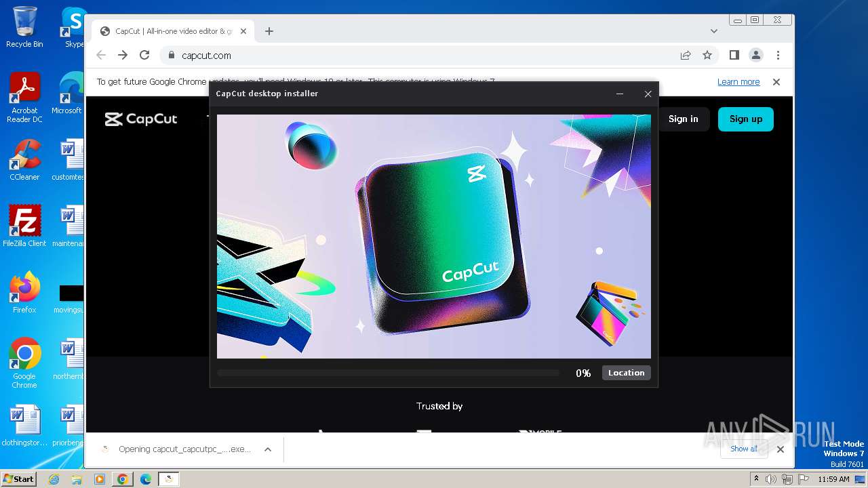The width and height of the screenshot is (868, 488).
Task: Close the Chrome downloads bar
Action: click(x=781, y=449)
